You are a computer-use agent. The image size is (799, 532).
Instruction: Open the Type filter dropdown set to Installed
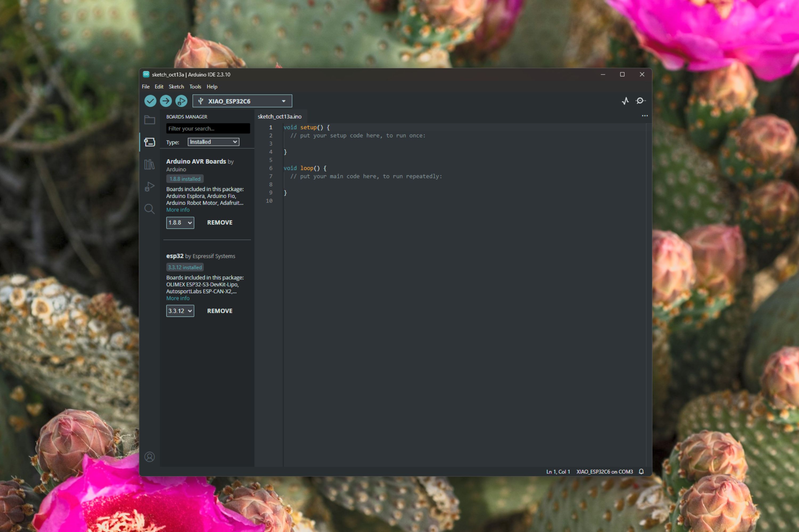(x=213, y=142)
